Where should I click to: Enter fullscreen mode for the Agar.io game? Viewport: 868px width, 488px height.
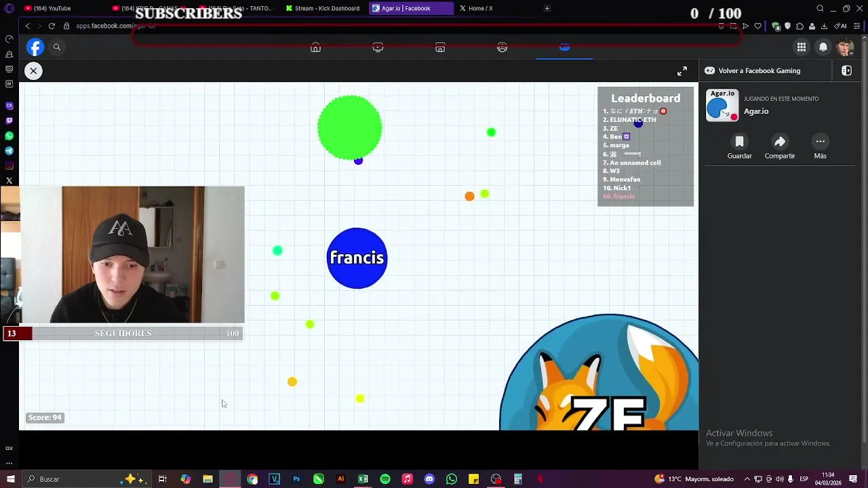(682, 71)
